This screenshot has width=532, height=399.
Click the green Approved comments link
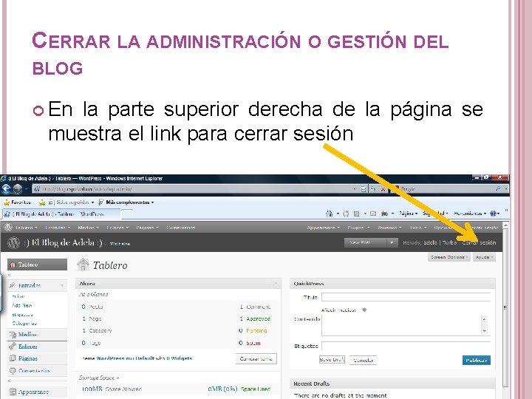258,318
